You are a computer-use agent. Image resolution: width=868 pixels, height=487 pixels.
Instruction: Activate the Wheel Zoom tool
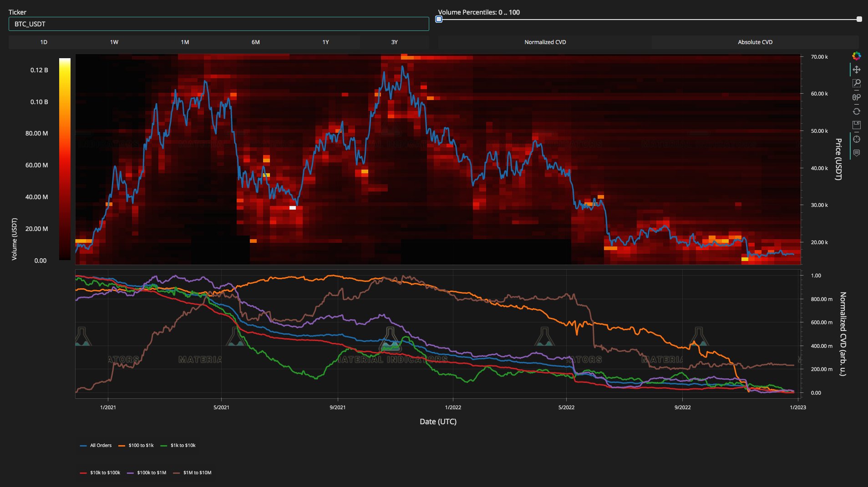pos(857,97)
